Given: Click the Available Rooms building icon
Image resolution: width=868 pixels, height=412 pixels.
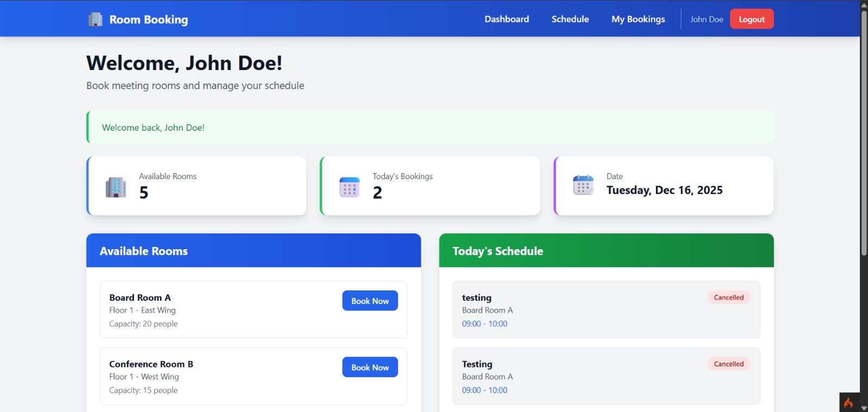Looking at the screenshot, I should pyautogui.click(x=116, y=187).
